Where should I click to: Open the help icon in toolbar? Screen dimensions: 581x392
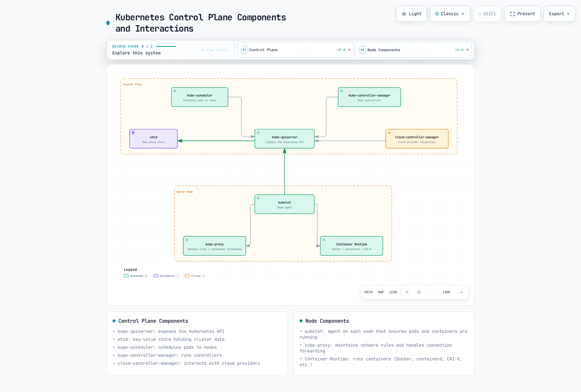point(419,292)
